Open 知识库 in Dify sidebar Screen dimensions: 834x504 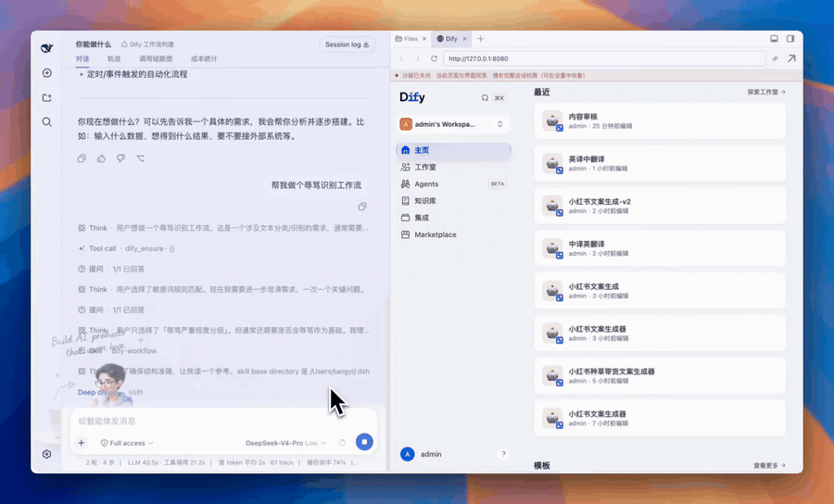coord(453,201)
